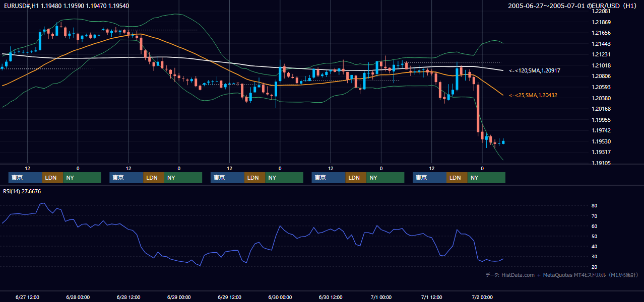Click the 6/30 12:00 time axis label
The width and height of the screenshot is (644, 302).
pyautogui.click(x=331, y=297)
